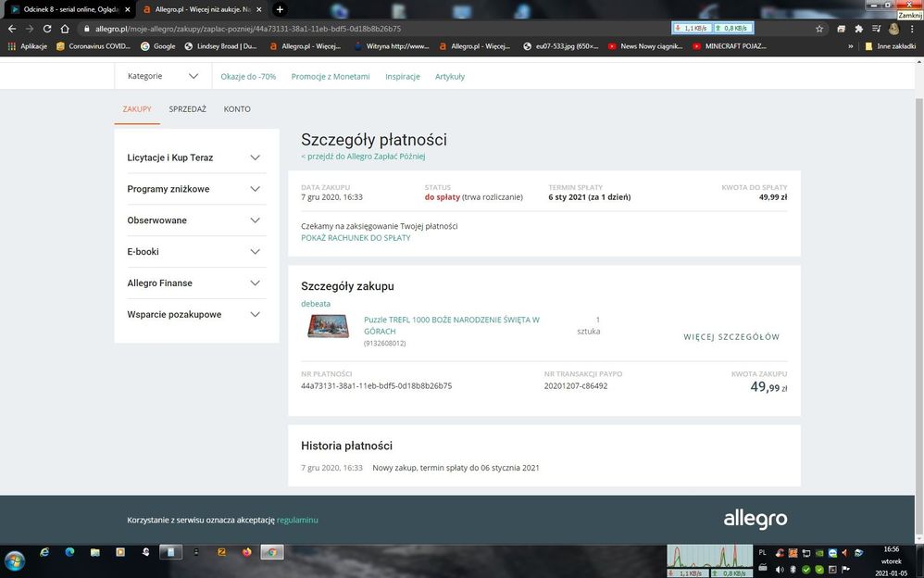Expand the Allegro Finanse section
924x578 pixels.
[x=196, y=283]
